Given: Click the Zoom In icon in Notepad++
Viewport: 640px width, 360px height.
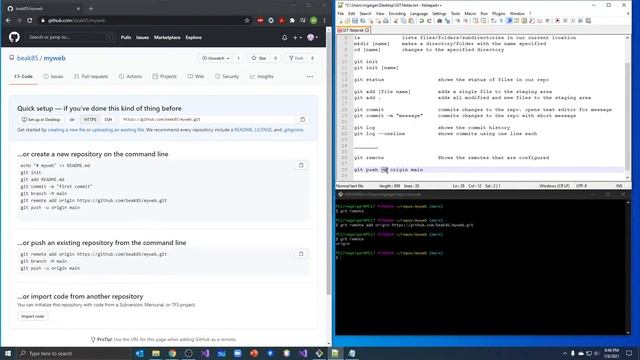Looking at the screenshot, I should (458, 21).
